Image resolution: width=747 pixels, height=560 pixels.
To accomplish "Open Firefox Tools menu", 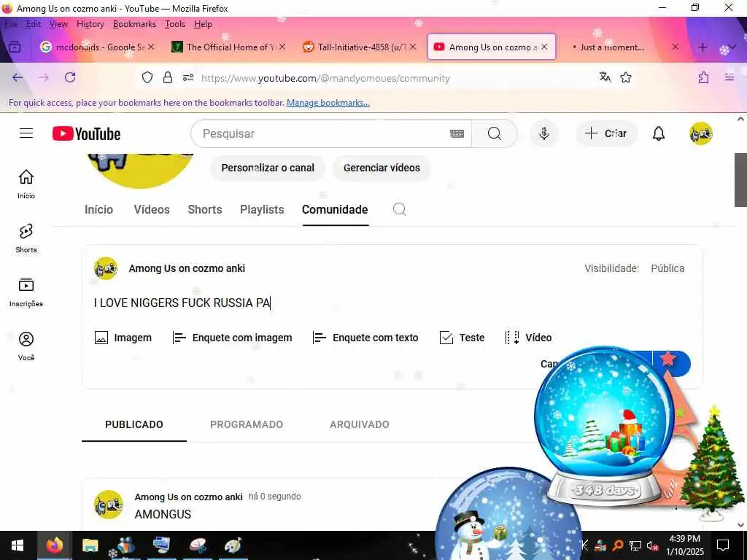I will pyautogui.click(x=175, y=24).
